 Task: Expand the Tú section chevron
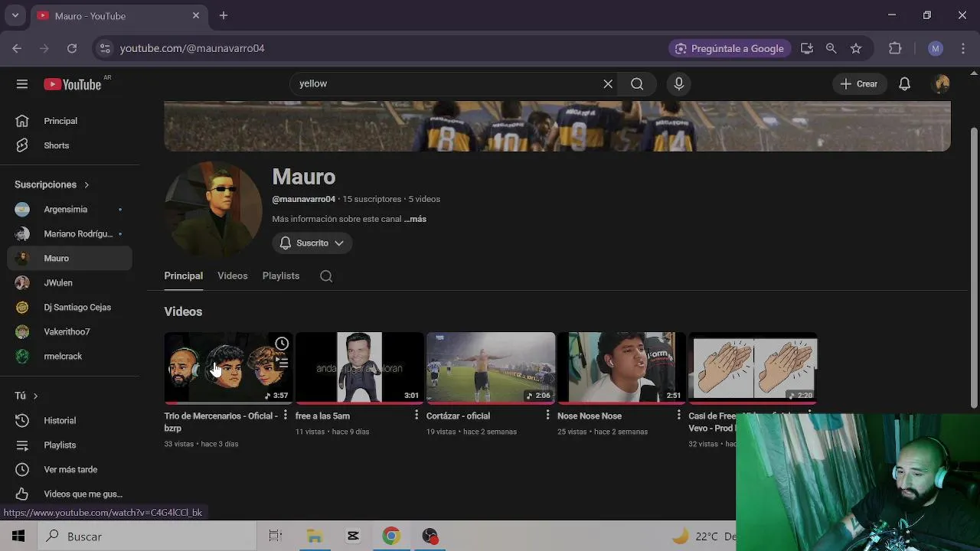(35, 396)
